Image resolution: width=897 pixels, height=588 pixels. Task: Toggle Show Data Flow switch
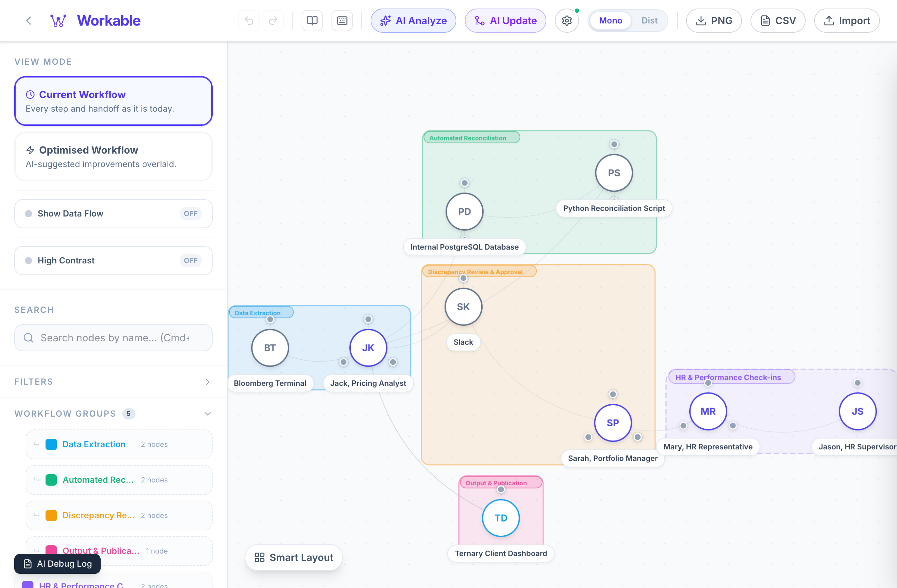190,214
